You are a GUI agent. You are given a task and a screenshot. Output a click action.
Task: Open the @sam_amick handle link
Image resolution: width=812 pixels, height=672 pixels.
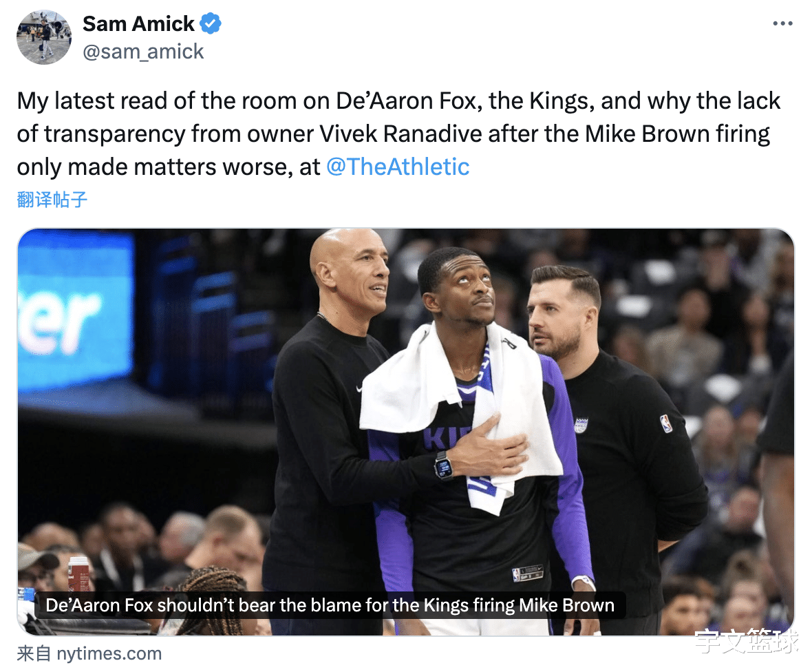pos(143,52)
